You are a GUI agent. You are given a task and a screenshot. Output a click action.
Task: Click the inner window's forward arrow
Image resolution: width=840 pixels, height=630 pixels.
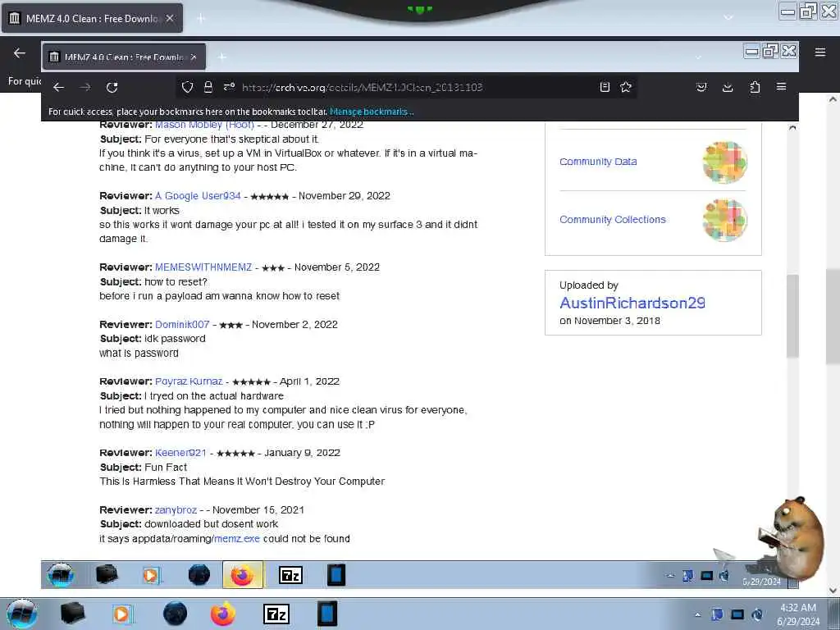click(x=85, y=87)
